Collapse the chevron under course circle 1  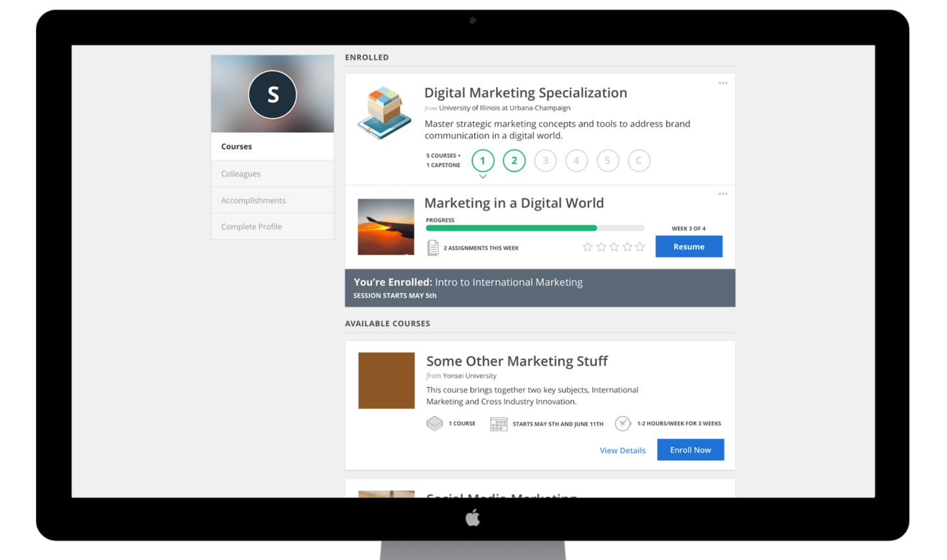pyautogui.click(x=483, y=177)
